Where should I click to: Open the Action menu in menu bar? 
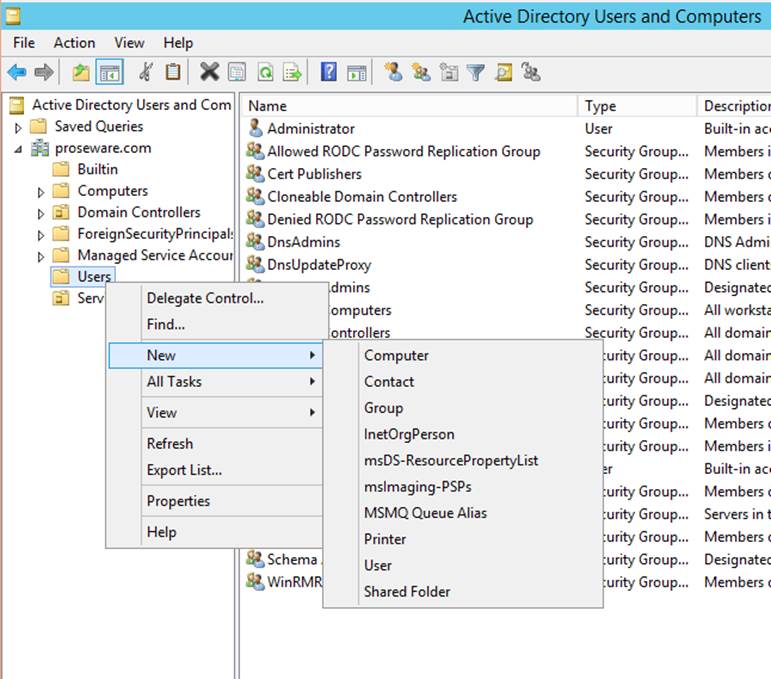pyautogui.click(x=74, y=43)
